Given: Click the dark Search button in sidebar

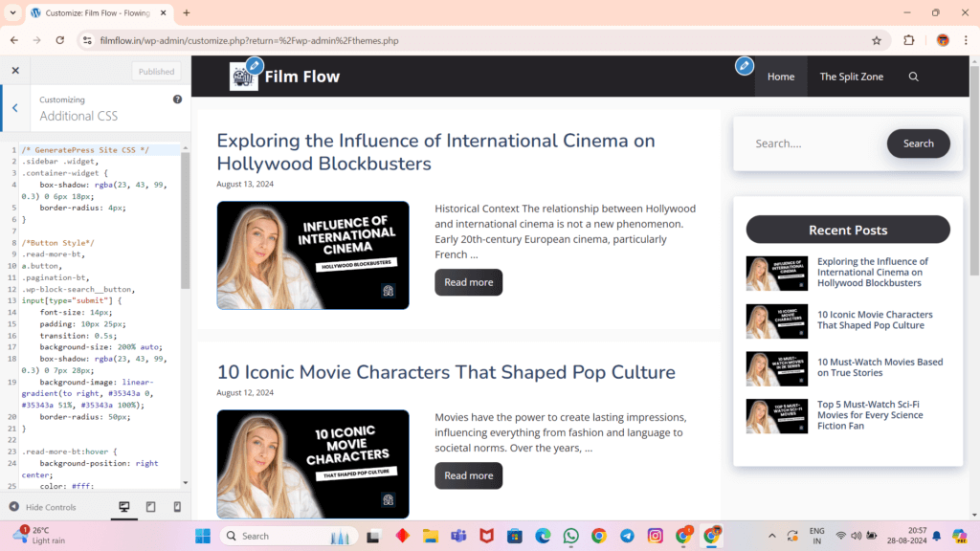Looking at the screenshot, I should point(918,143).
